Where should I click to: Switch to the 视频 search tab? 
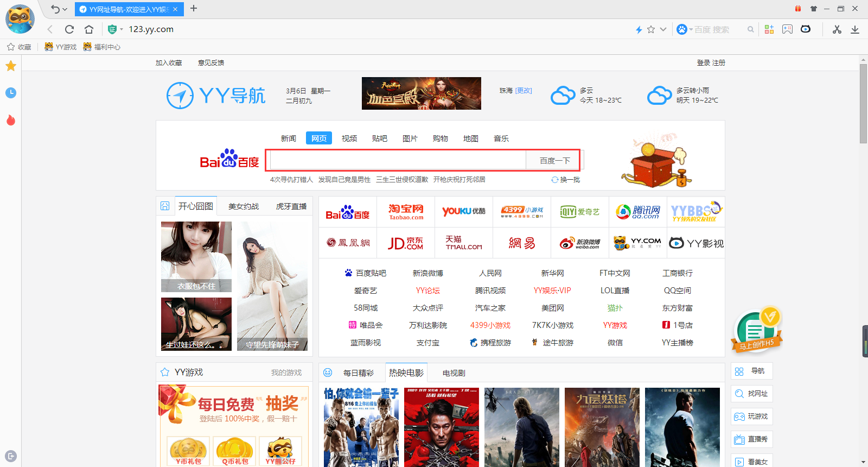pos(349,138)
